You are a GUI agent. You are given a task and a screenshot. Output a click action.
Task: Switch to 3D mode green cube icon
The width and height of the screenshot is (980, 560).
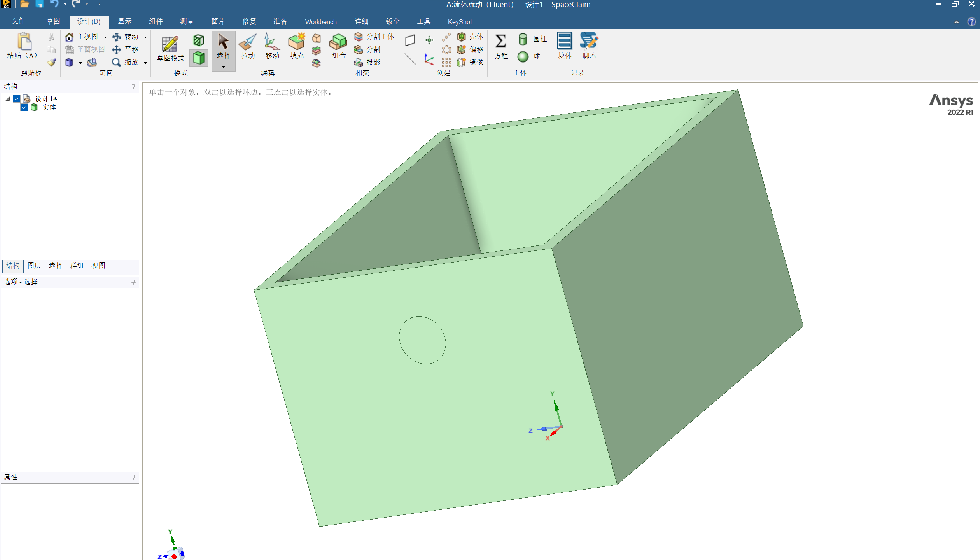coord(199,58)
